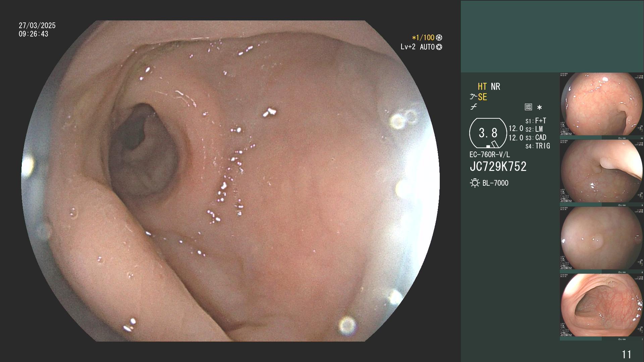Select switch S3 CAD assignment
Viewport: 644px width, 362px height.
pos(536,137)
